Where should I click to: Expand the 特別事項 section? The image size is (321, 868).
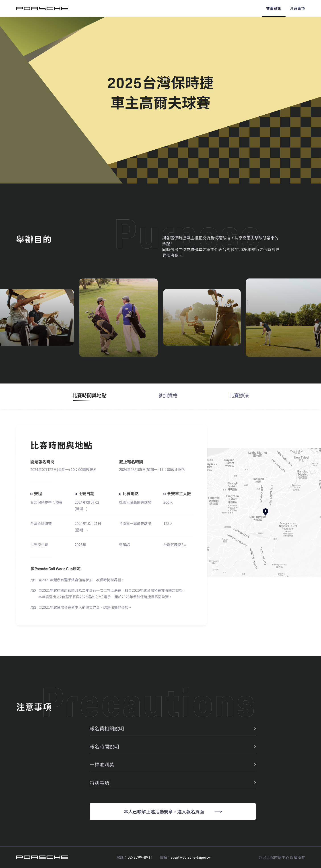pos(173,783)
